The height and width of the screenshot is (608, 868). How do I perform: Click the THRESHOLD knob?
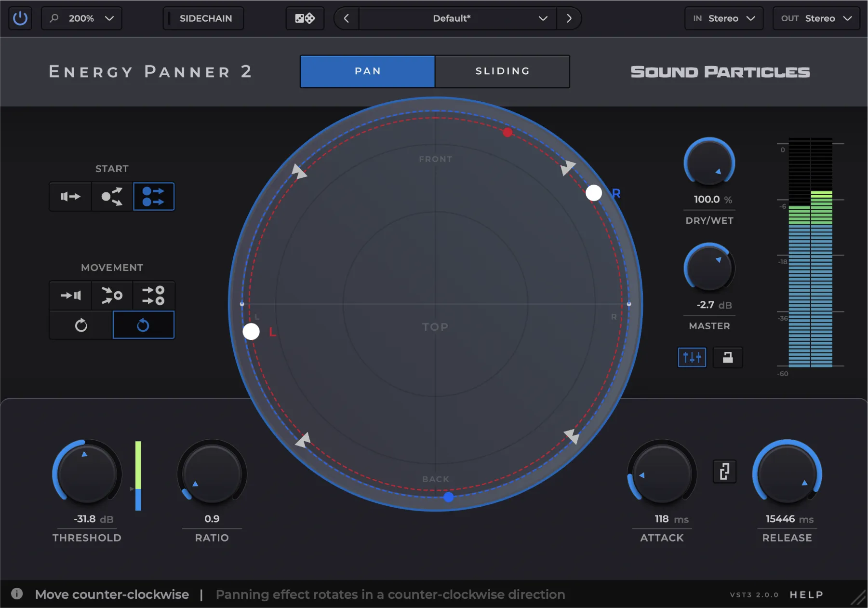[87, 473]
